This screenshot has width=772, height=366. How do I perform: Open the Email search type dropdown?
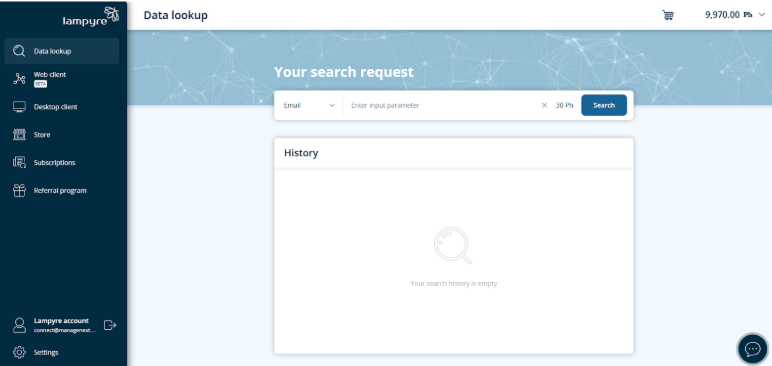pyautogui.click(x=309, y=105)
